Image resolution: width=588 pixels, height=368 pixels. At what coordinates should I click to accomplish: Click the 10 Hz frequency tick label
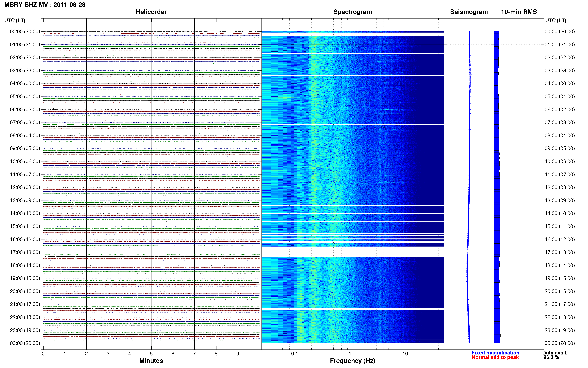click(x=405, y=354)
